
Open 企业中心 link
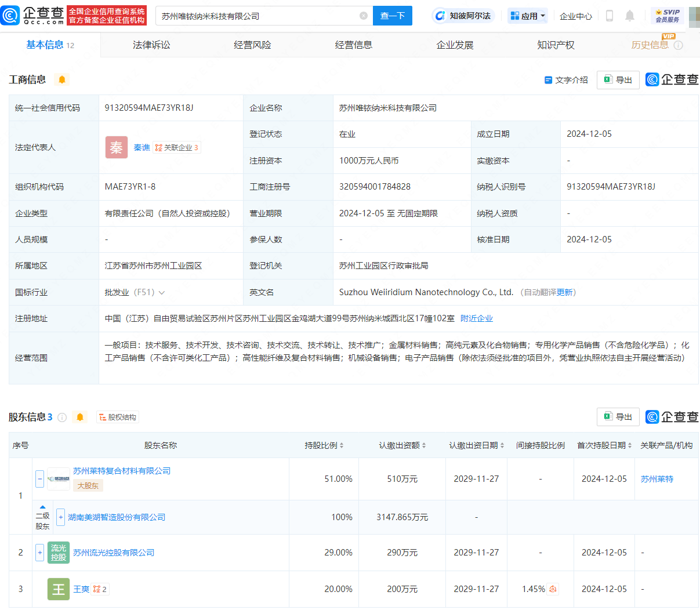click(576, 16)
